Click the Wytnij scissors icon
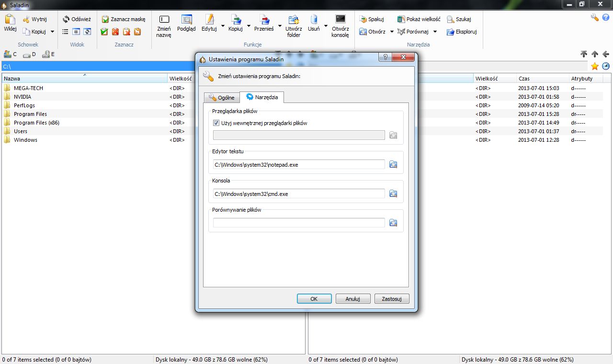Screen dimensions: 613x364 click(x=26, y=20)
